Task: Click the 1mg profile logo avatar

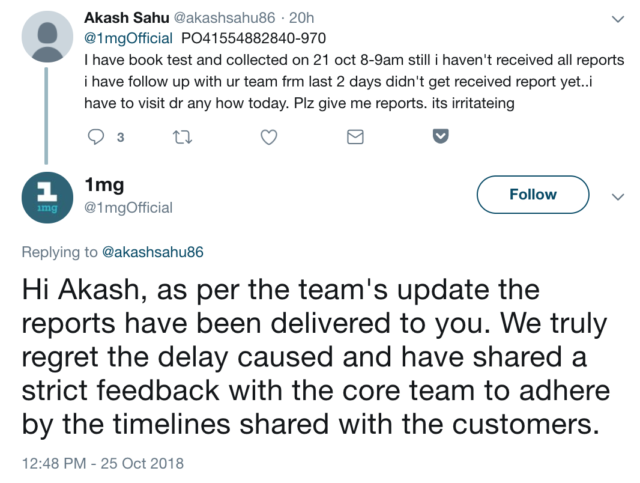Action: click(x=46, y=196)
